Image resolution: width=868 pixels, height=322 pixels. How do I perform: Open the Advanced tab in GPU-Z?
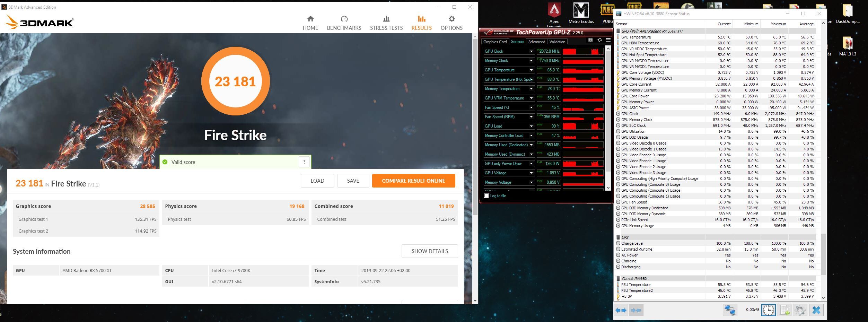pos(536,42)
